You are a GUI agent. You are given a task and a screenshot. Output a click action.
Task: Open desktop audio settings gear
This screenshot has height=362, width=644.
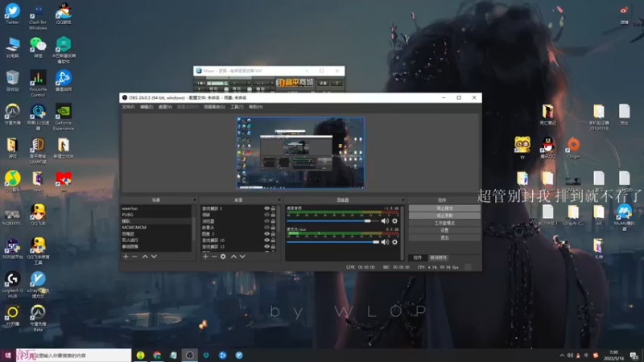click(x=394, y=220)
